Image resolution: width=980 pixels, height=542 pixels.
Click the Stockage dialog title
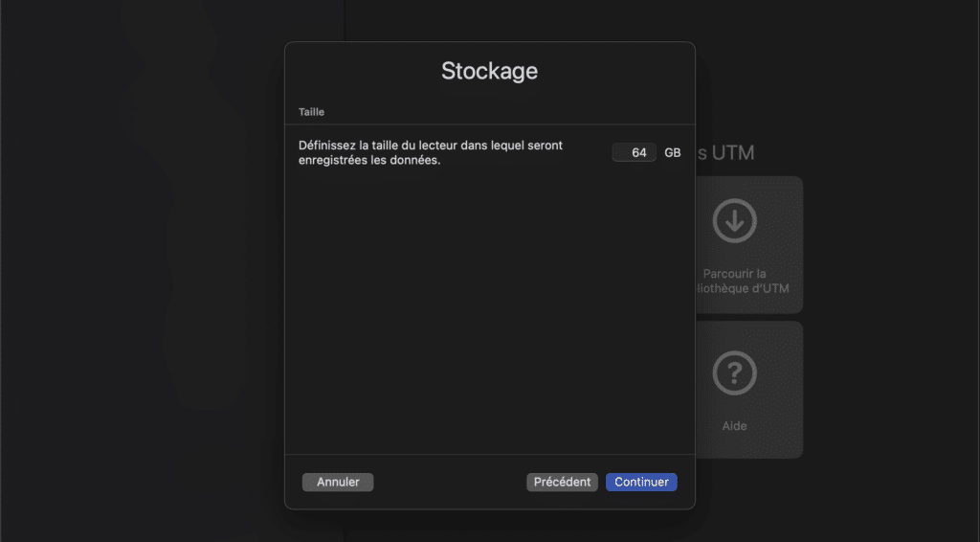tap(489, 71)
